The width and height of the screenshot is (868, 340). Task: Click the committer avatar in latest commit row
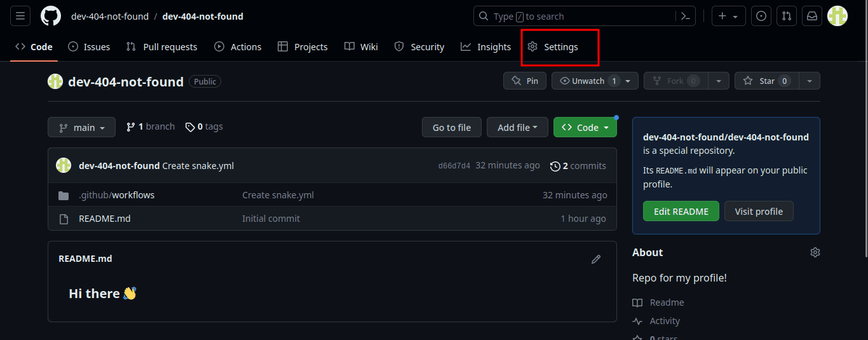coord(64,165)
